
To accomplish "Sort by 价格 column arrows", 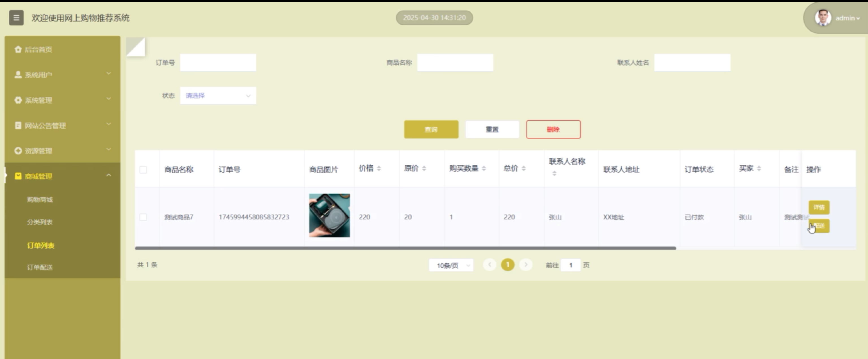I will (x=379, y=168).
